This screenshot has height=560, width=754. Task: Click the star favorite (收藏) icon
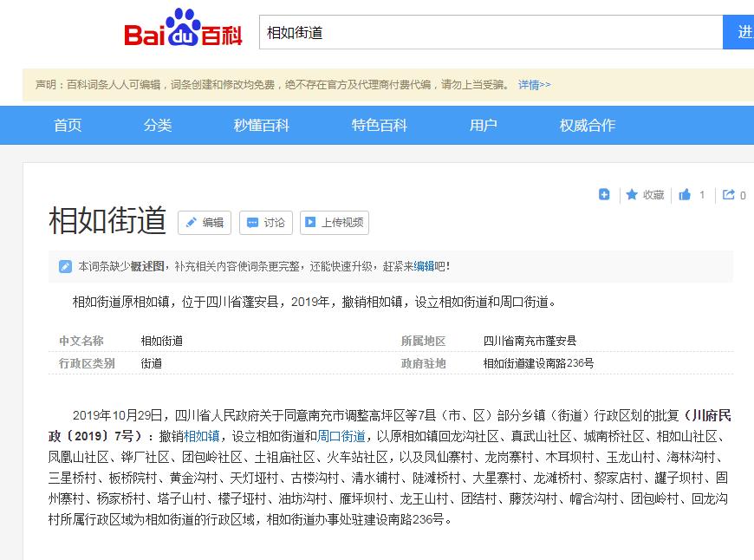pyautogui.click(x=632, y=195)
